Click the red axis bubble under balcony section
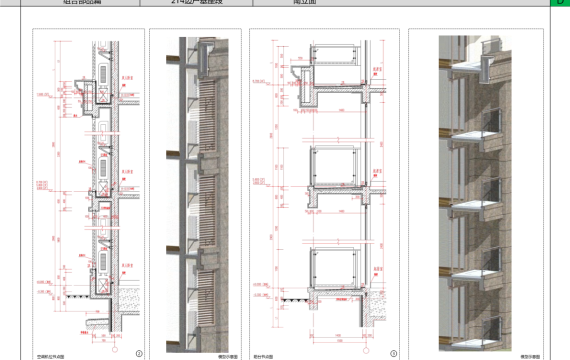Screen dimensions: 570x360 tap(366, 351)
